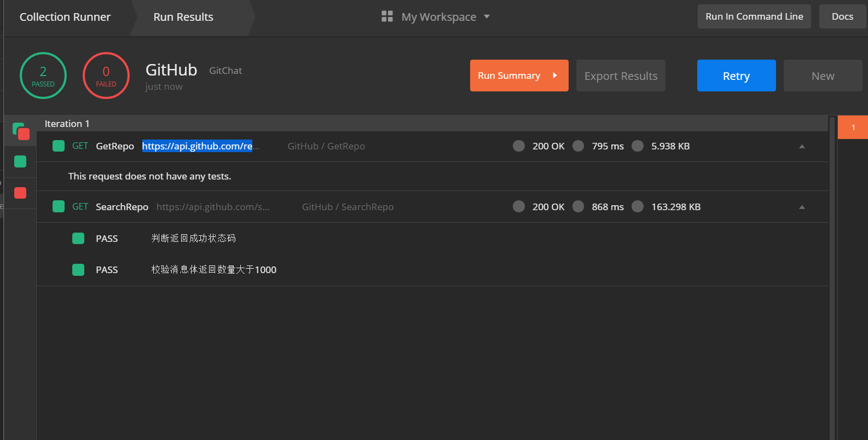
Task: Filter by failed tests red square
Action: pyautogui.click(x=20, y=193)
